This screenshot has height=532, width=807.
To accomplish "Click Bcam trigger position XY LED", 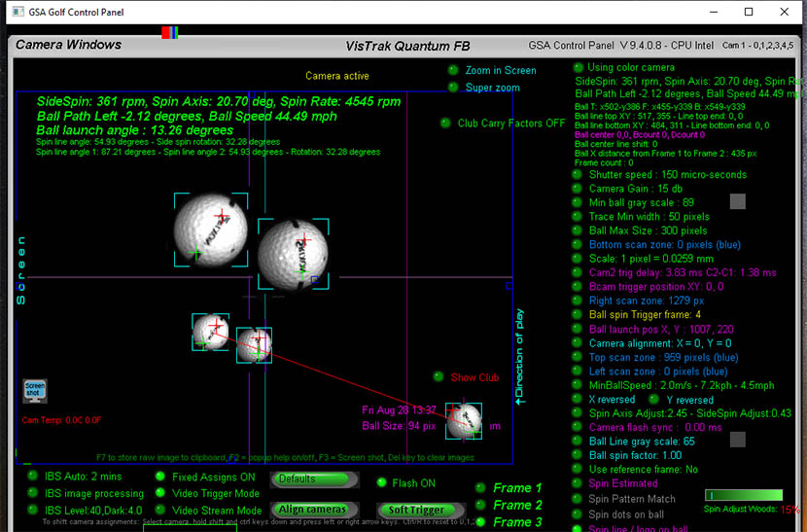I will pos(578,286).
